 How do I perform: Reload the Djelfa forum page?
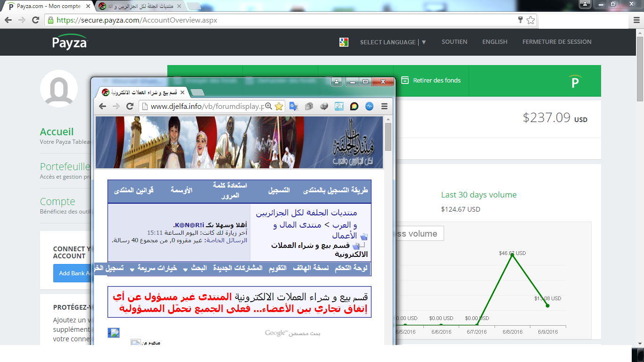tap(130, 107)
